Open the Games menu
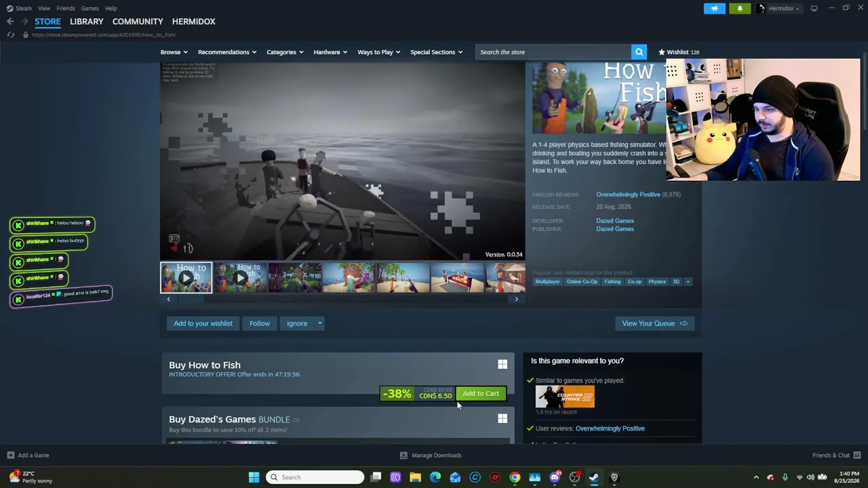 (x=90, y=8)
